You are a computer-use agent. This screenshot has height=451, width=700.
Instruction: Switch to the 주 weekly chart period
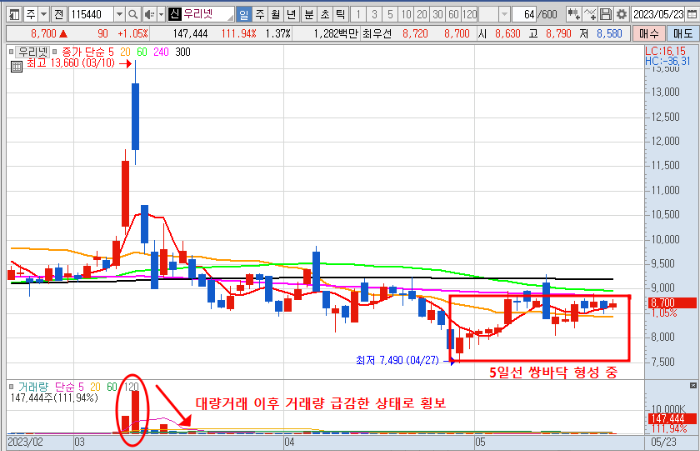[x=260, y=15]
